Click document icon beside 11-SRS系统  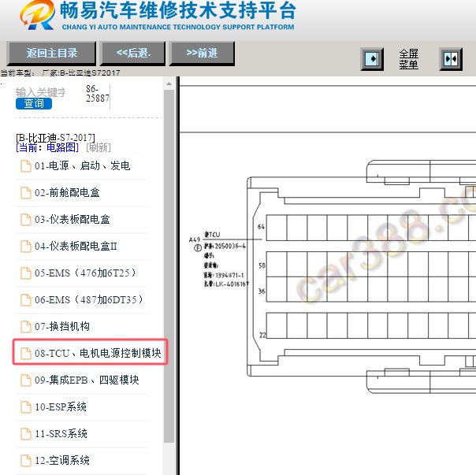(26, 434)
